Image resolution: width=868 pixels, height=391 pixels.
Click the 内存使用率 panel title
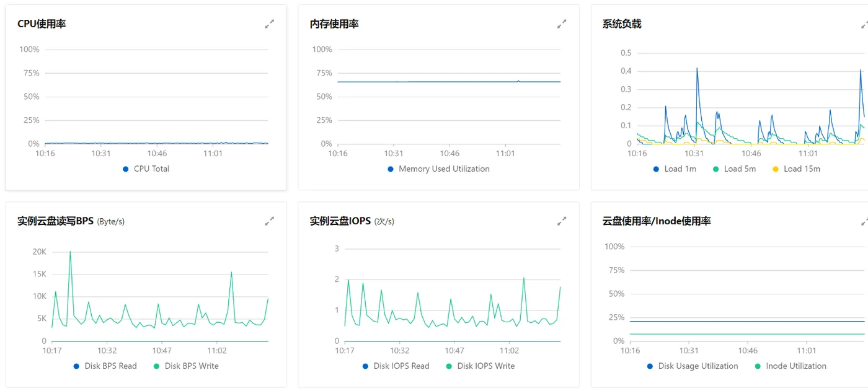334,24
